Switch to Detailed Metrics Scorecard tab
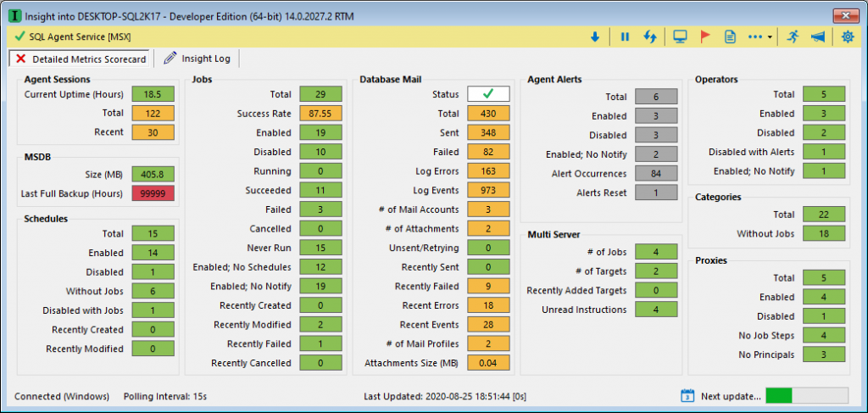Screen dimensions: 868x413 pyautogui.click(x=81, y=59)
